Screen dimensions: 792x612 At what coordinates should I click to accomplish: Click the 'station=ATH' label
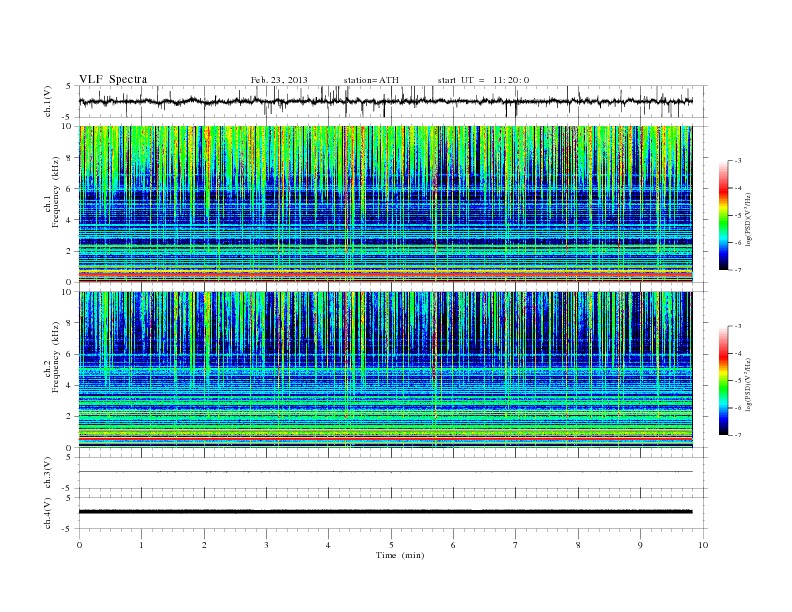[371, 80]
